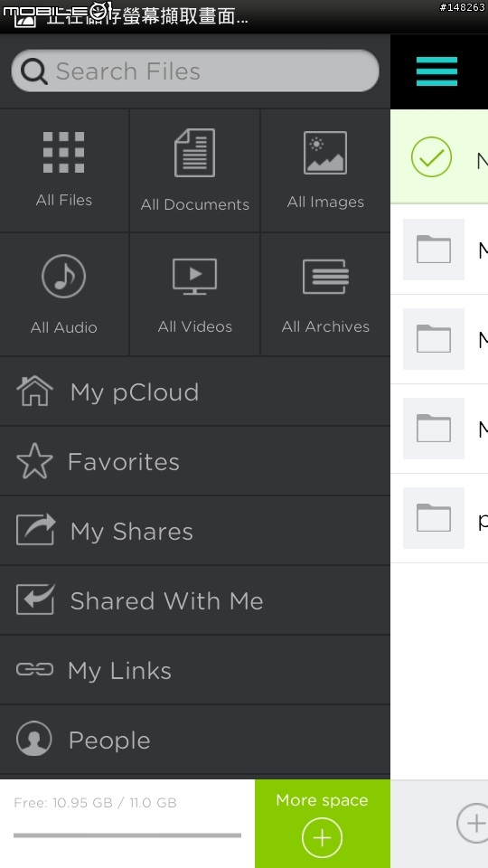Open All Videos category
Screen dimensions: 488x868
[195, 295]
